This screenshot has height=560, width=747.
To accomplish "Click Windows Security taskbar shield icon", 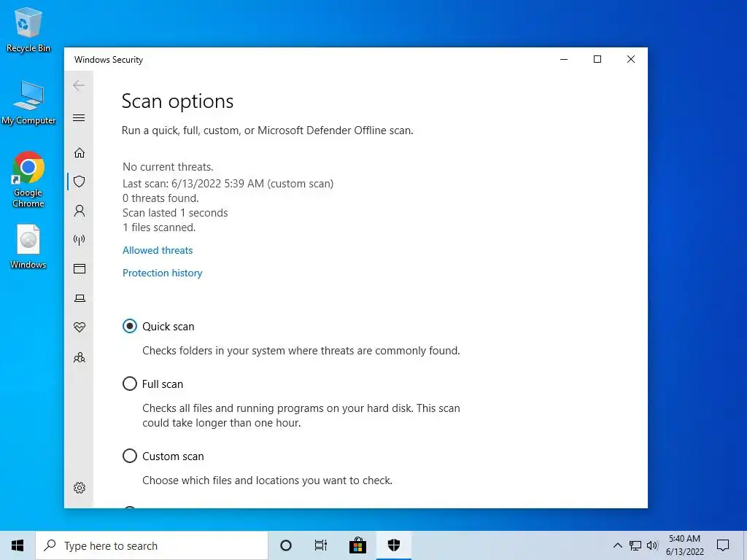I will [394, 545].
